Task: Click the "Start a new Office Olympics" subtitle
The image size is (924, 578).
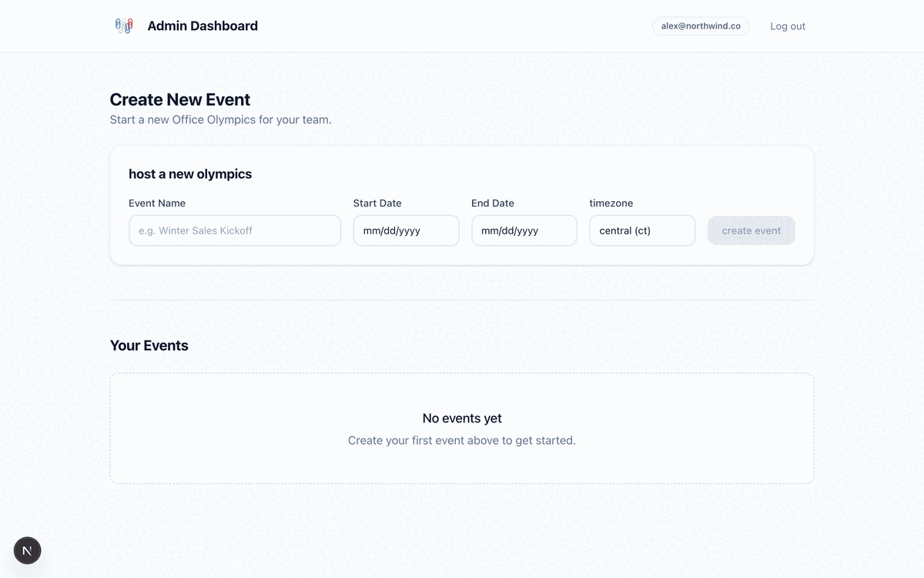Action: (x=220, y=120)
